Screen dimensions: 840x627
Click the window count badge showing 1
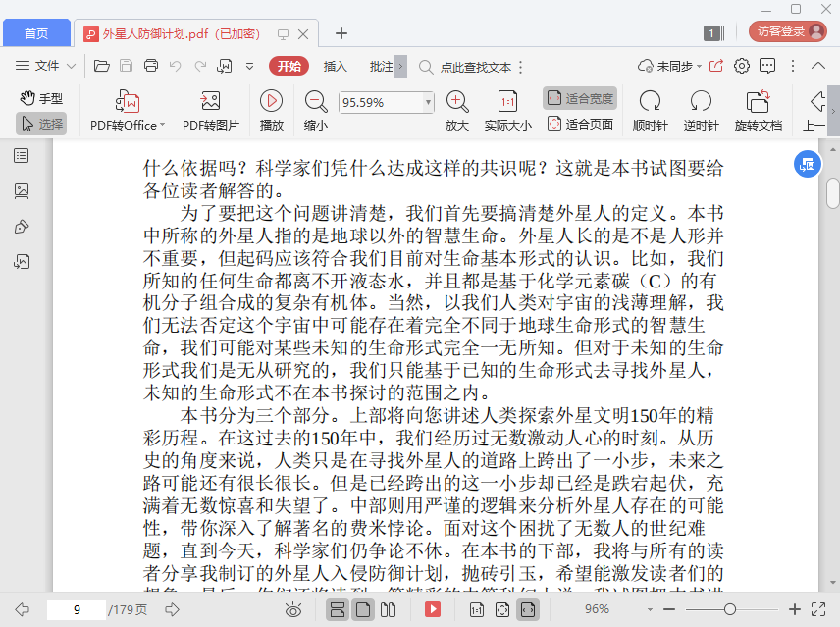(x=713, y=33)
